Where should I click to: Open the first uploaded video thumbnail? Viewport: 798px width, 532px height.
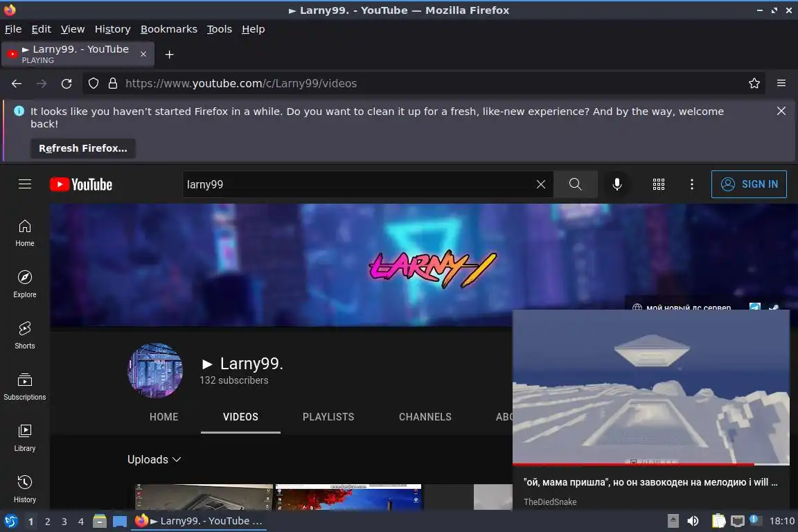(204, 497)
